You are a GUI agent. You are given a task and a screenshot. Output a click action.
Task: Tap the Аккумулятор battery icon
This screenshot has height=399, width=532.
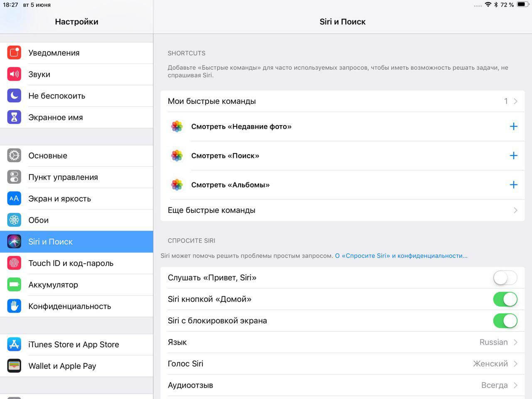tap(14, 285)
